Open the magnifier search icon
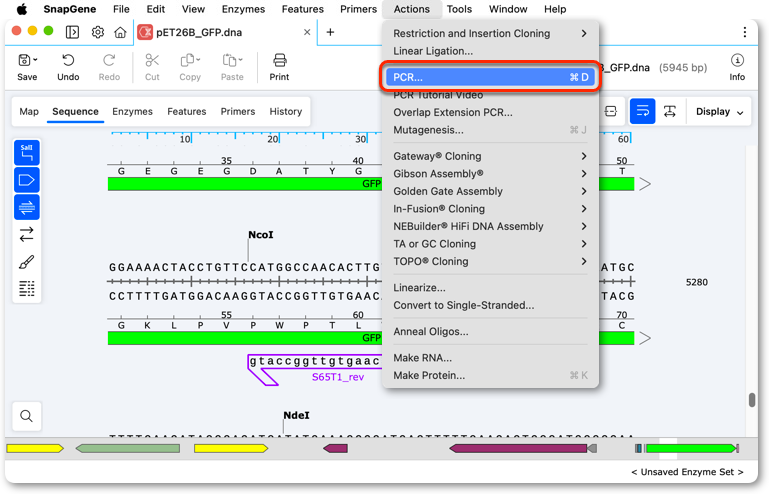Image resolution: width=769 pixels, height=494 pixels. point(26,416)
